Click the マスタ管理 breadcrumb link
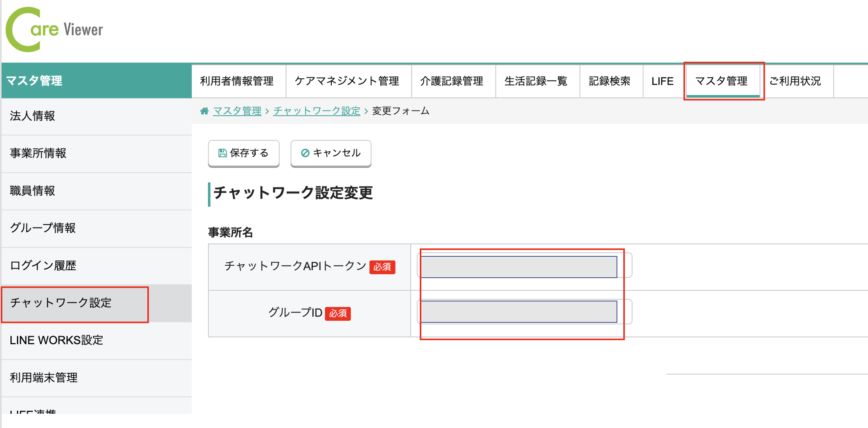The image size is (868, 428). pyautogui.click(x=237, y=111)
